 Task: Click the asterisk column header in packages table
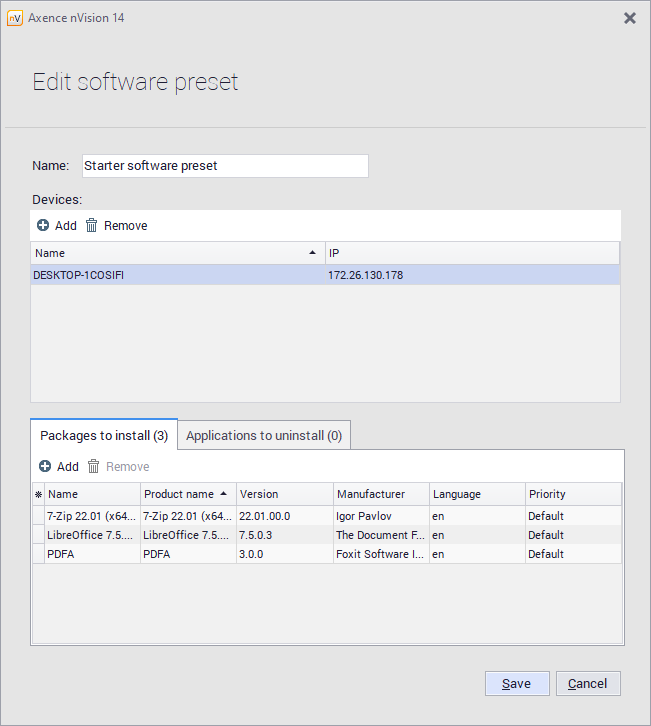coord(39,495)
